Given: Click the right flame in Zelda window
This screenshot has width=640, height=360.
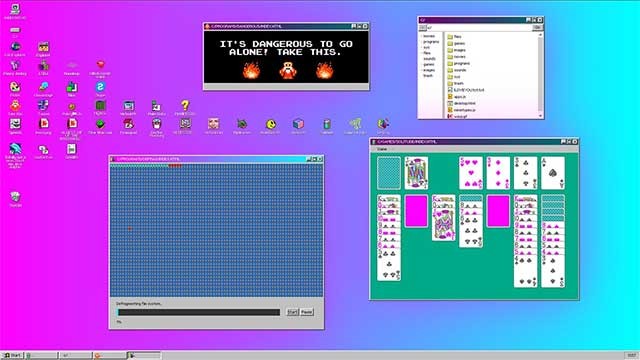Looking at the screenshot, I should pyautogui.click(x=324, y=70).
